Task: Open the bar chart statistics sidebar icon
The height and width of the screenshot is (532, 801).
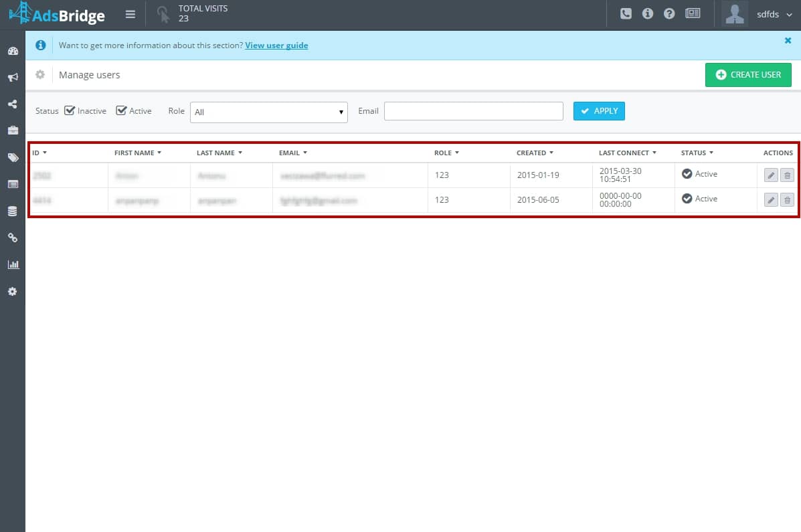Action: point(13,265)
